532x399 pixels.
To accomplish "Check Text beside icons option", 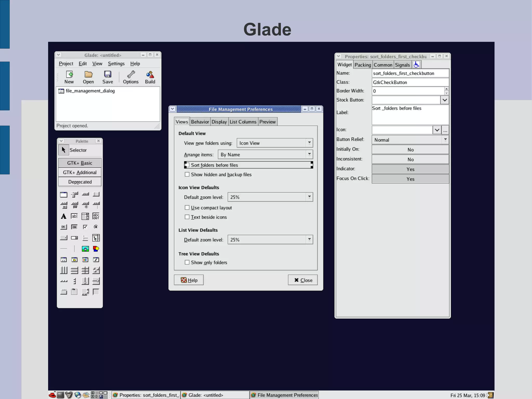I will [187, 217].
